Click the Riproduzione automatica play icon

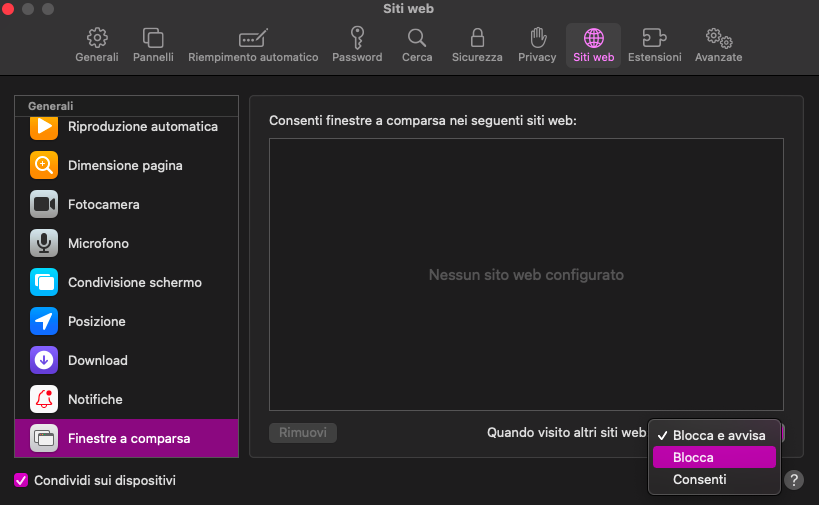click(44, 127)
